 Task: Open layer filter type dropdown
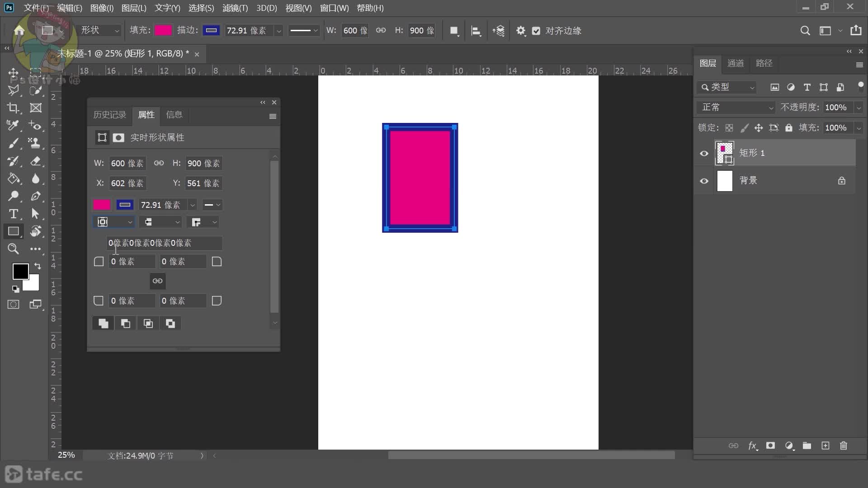(726, 87)
